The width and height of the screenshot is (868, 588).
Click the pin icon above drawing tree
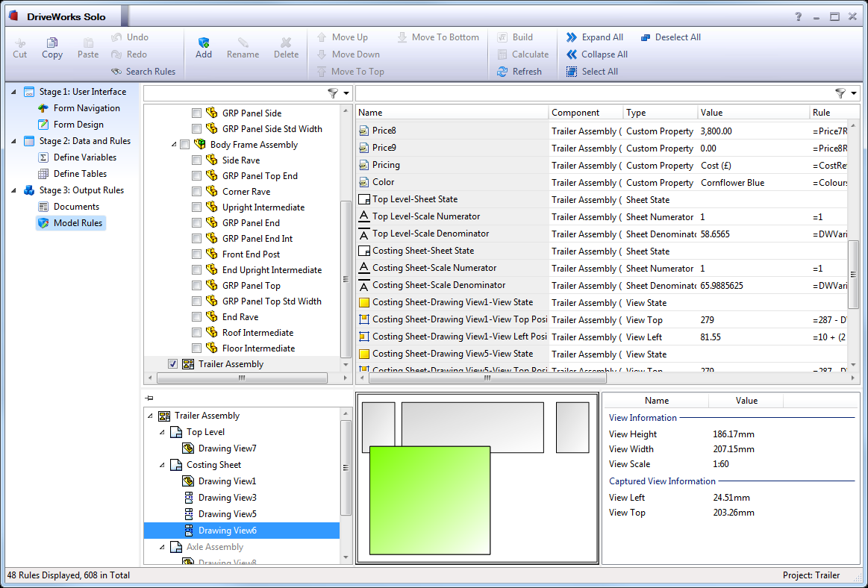[x=149, y=398]
